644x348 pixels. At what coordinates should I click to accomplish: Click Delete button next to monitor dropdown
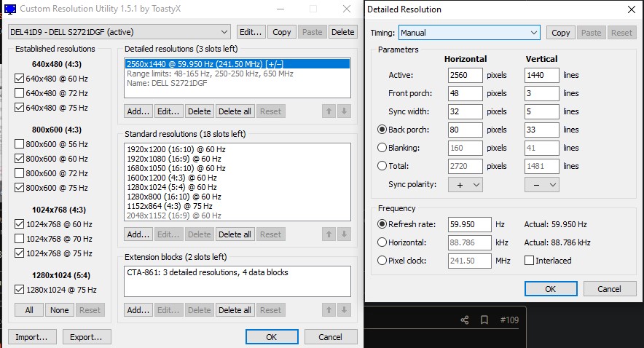(343, 32)
